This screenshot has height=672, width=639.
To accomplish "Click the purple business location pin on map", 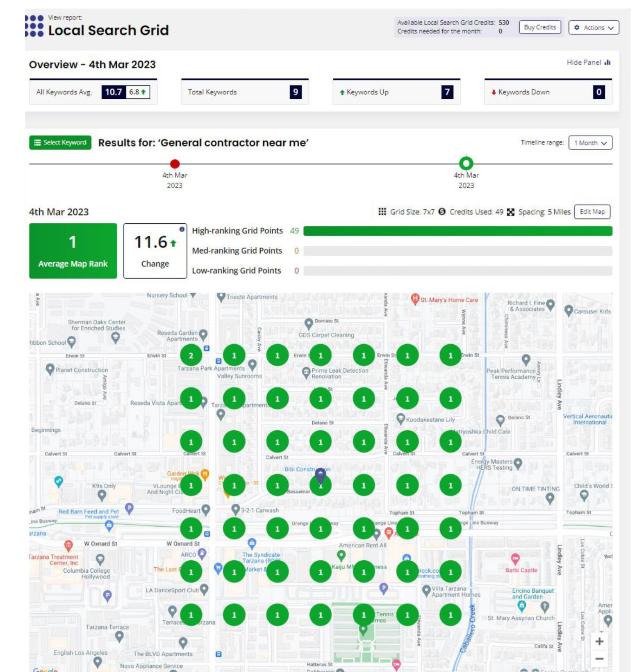I will [320, 474].
